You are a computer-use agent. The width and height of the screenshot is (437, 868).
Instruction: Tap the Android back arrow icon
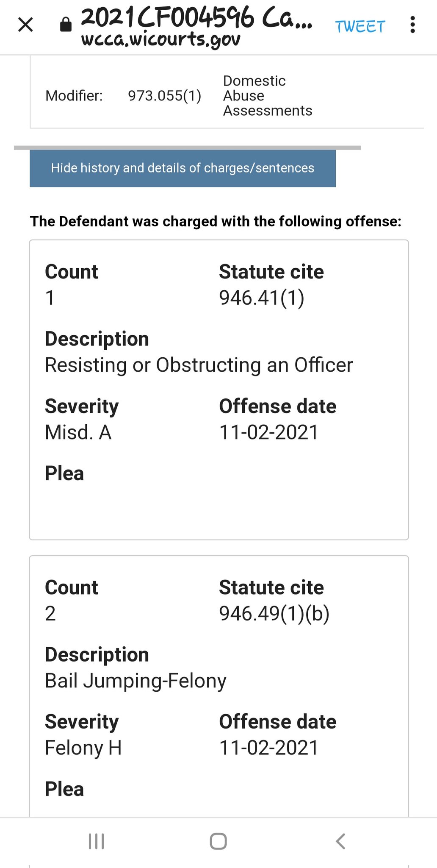point(340,841)
